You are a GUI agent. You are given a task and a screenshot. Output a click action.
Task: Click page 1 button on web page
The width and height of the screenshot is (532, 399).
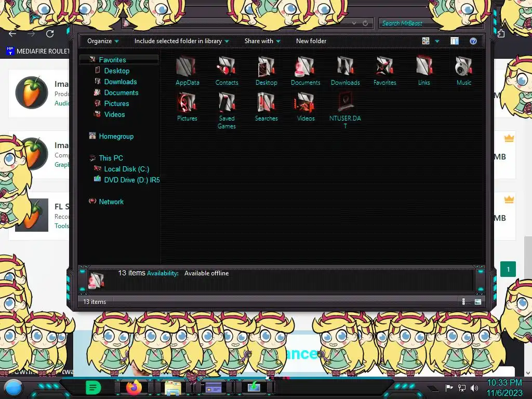click(x=508, y=269)
